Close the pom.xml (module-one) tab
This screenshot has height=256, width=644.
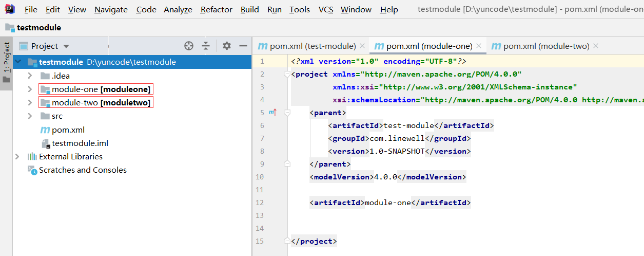(479, 46)
